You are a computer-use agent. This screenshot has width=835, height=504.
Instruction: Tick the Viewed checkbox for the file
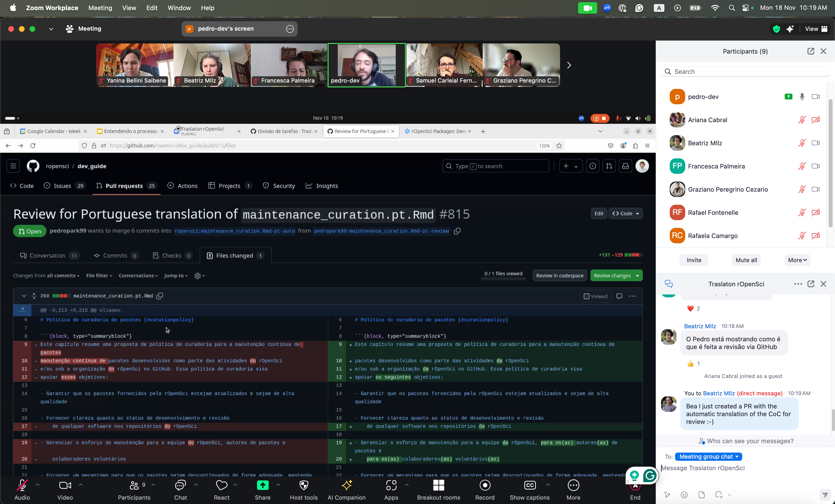point(586,296)
